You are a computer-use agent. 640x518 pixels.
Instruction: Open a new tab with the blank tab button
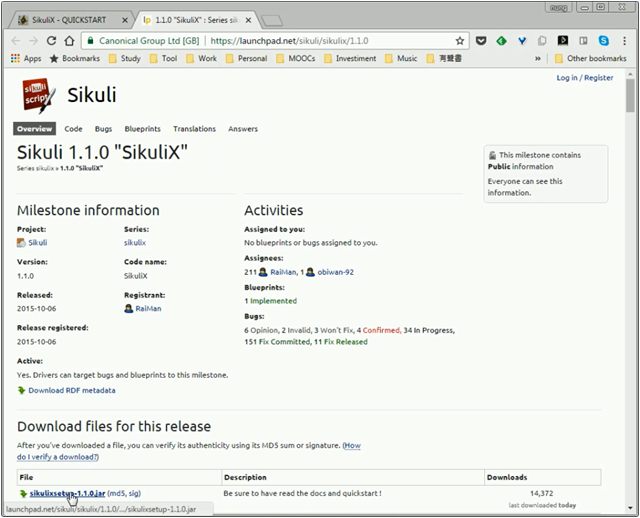coord(272,20)
